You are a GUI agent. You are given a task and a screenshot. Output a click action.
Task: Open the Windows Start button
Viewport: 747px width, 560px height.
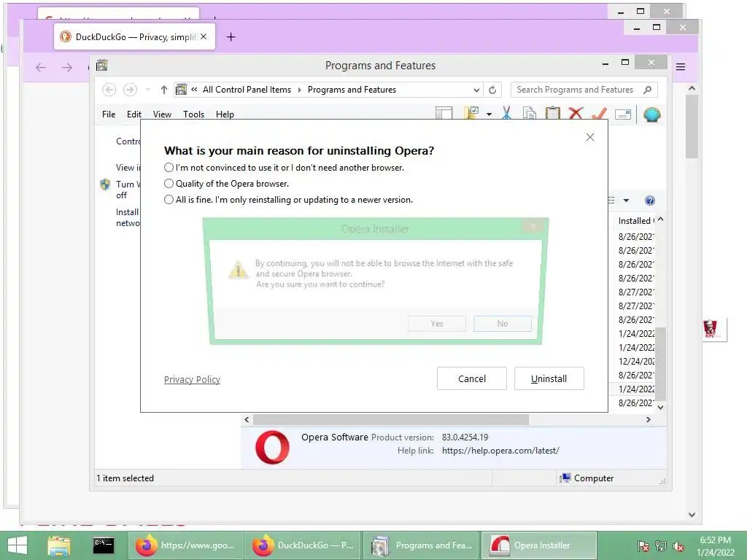[18, 545]
